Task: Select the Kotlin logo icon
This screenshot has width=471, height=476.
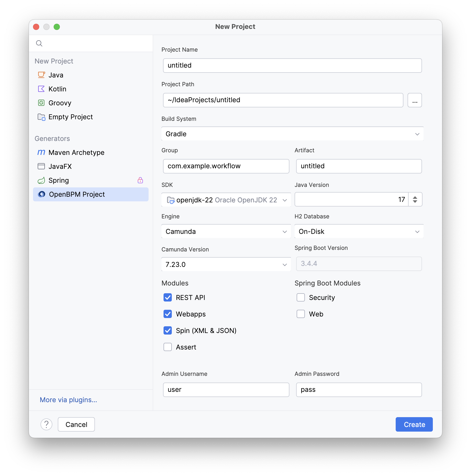Action: click(x=41, y=89)
